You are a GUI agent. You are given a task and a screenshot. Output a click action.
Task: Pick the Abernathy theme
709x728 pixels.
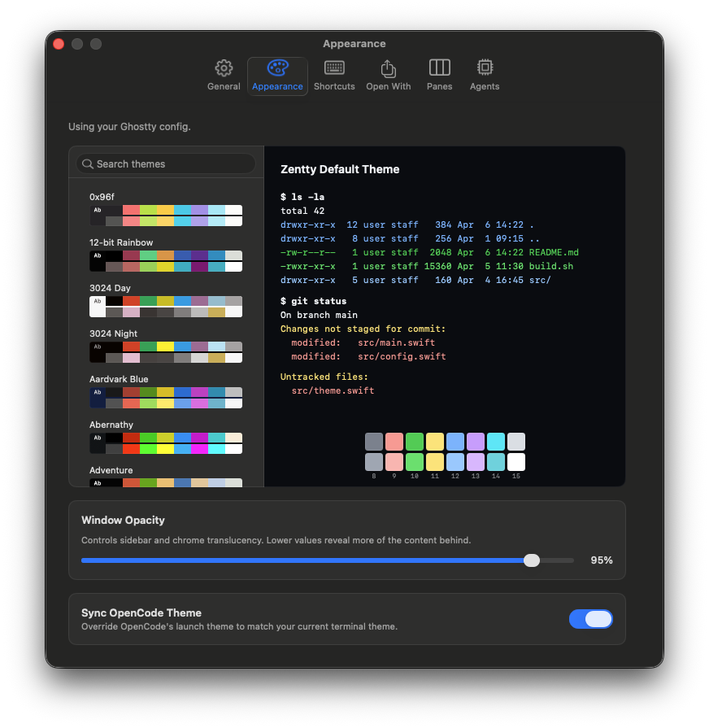pyautogui.click(x=166, y=437)
